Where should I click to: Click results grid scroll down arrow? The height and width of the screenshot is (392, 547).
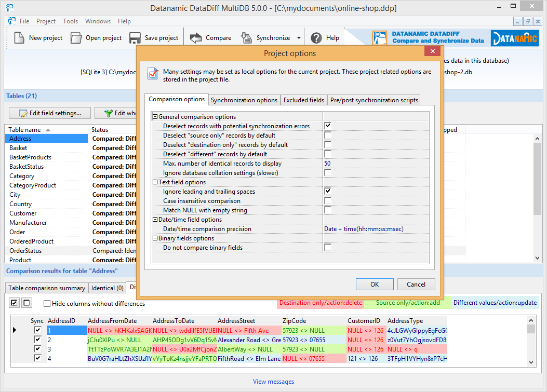tap(531, 362)
